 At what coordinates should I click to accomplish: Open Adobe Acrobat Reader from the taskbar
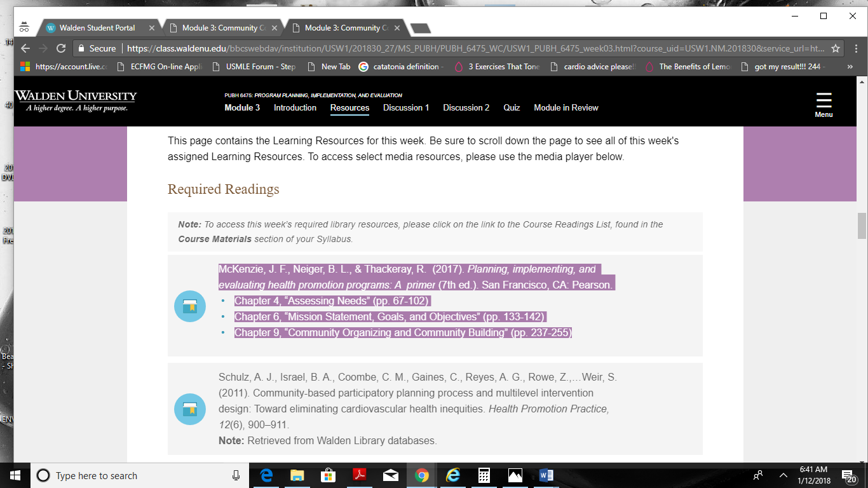(359, 475)
